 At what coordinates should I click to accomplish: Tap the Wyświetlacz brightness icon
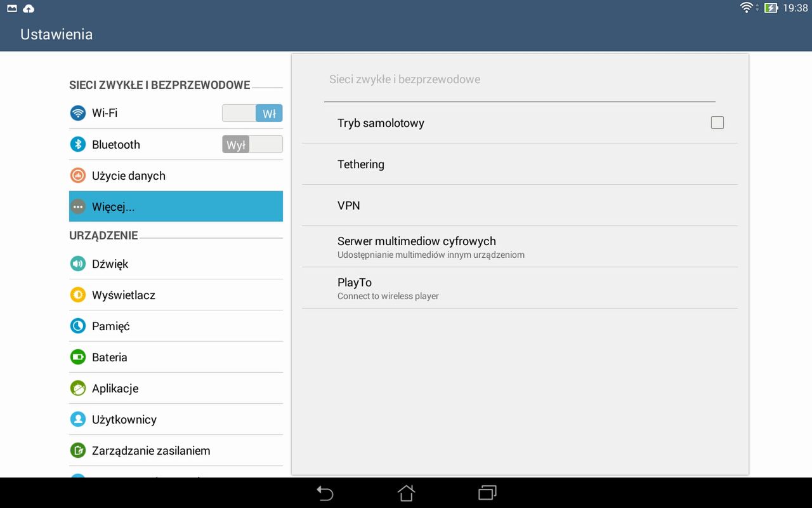(x=78, y=295)
